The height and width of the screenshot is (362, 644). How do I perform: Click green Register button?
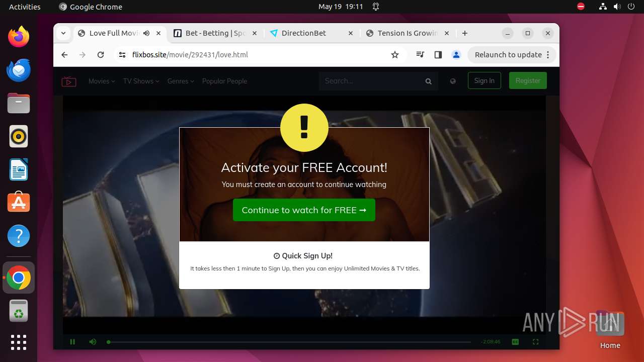tap(528, 80)
